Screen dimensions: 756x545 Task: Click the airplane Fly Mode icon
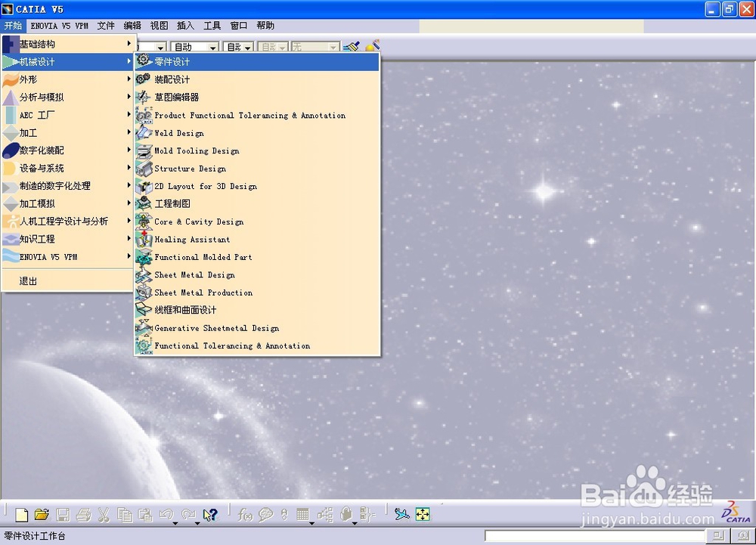pos(401,515)
